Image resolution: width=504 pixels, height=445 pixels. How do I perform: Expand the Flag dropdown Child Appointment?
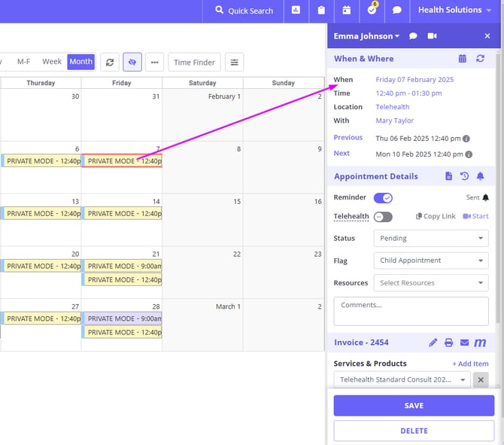pyautogui.click(x=430, y=261)
